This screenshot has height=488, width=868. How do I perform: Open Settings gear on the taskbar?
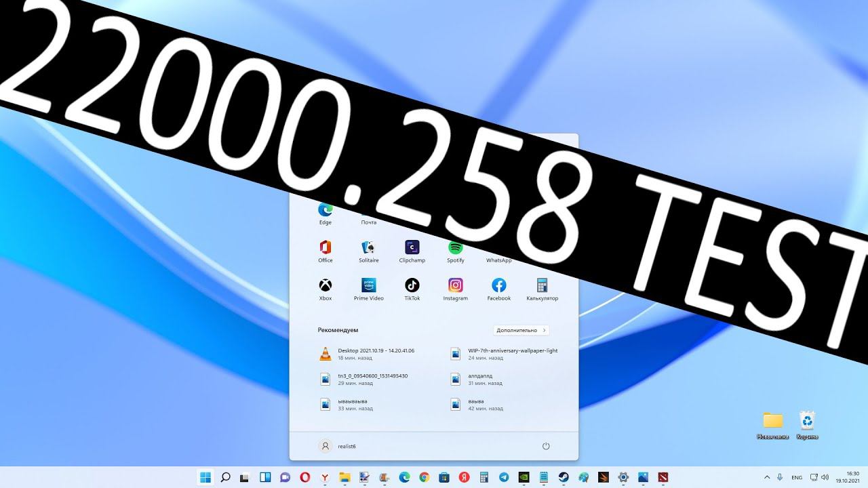tap(623, 477)
